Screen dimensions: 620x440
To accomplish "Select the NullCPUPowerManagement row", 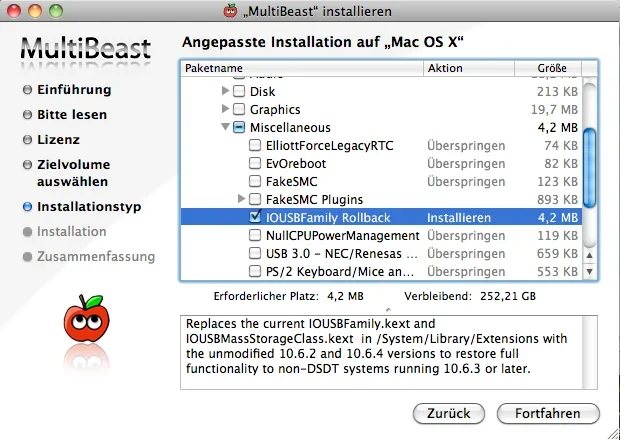I will pyautogui.click(x=335, y=235).
